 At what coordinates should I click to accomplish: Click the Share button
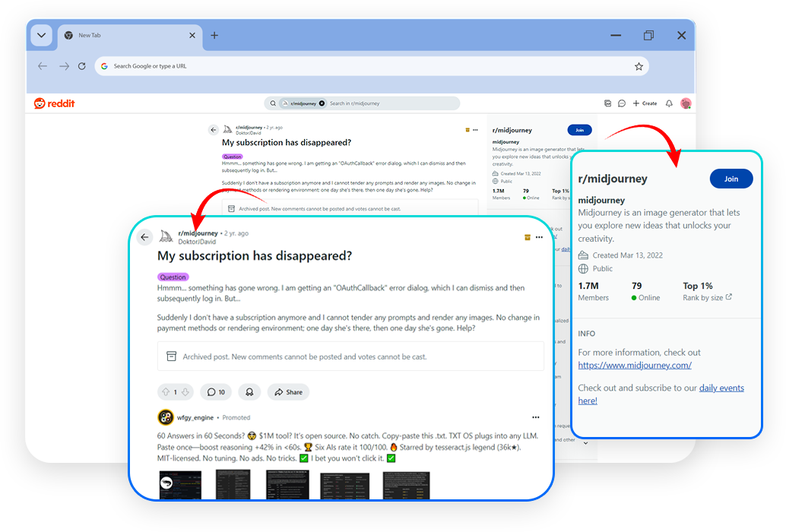[x=288, y=392]
